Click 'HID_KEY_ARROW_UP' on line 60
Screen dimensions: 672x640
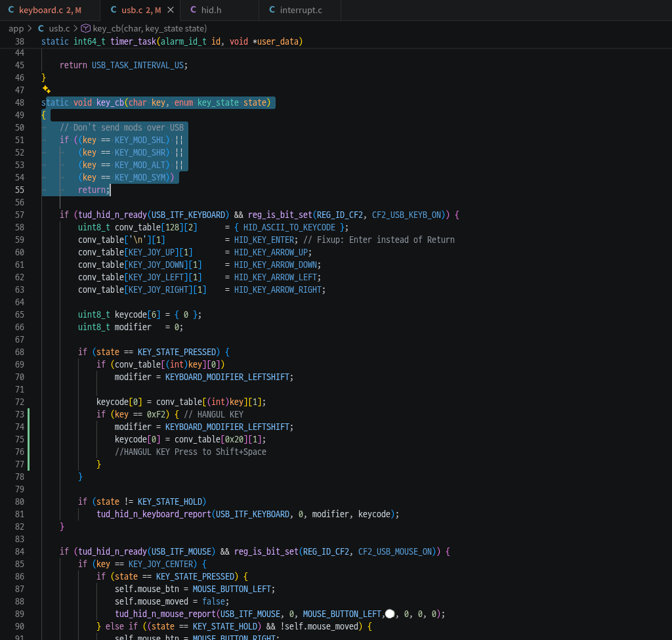coord(271,253)
